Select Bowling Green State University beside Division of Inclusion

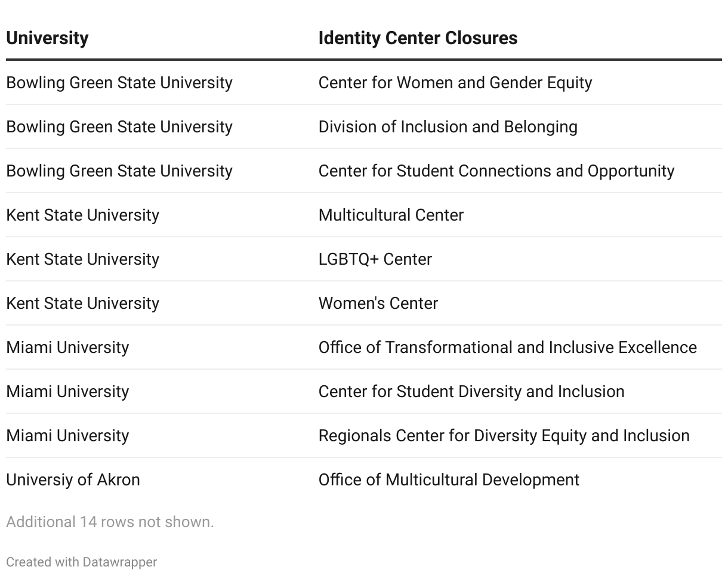(x=119, y=126)
